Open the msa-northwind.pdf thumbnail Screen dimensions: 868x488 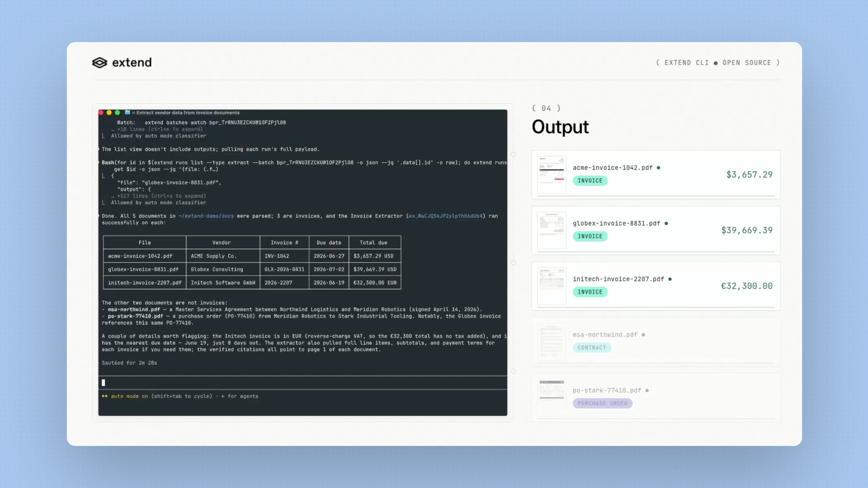pos(552,342)
